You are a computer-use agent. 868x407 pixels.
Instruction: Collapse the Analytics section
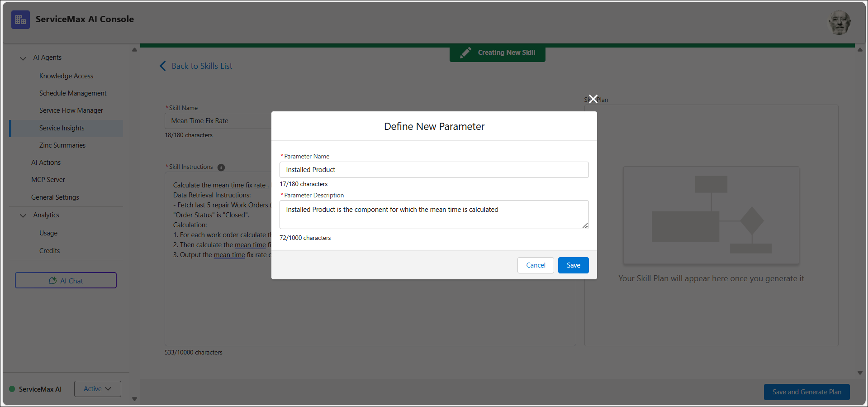pos(23,215)
